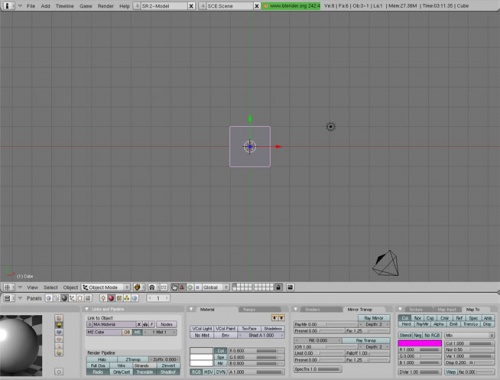Adjust the IOR slider

pos(325,347)
